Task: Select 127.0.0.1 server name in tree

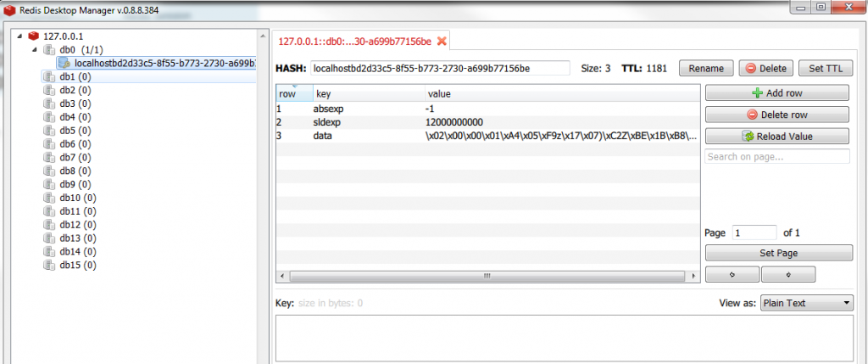Action: (63, 36)
